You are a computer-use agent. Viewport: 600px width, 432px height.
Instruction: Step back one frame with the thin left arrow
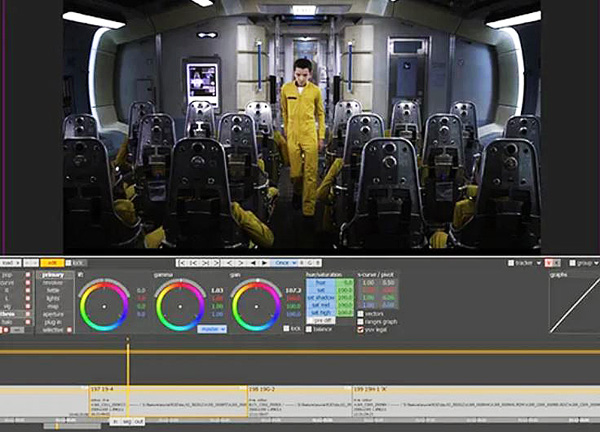[x=230, y=263]
